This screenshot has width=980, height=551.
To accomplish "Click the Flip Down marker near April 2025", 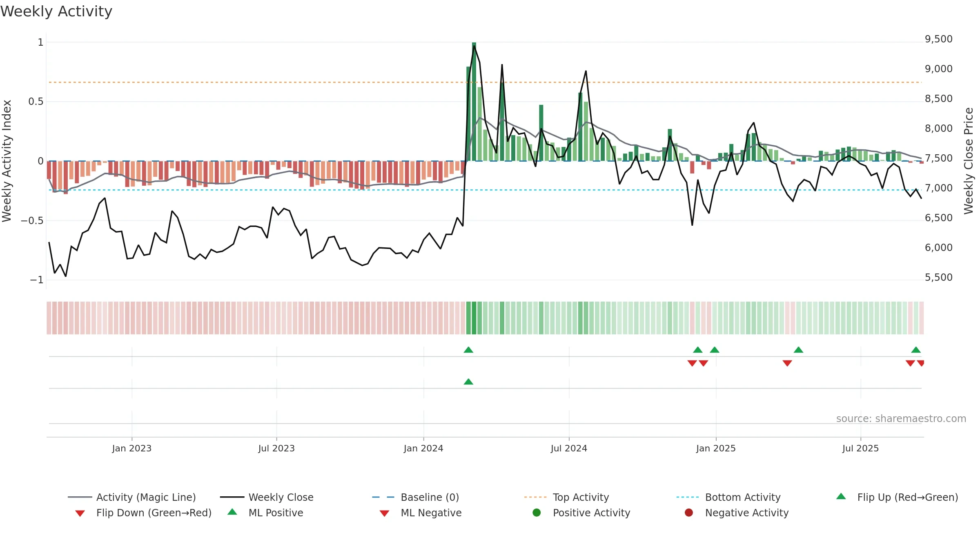I will pos(787,363).
